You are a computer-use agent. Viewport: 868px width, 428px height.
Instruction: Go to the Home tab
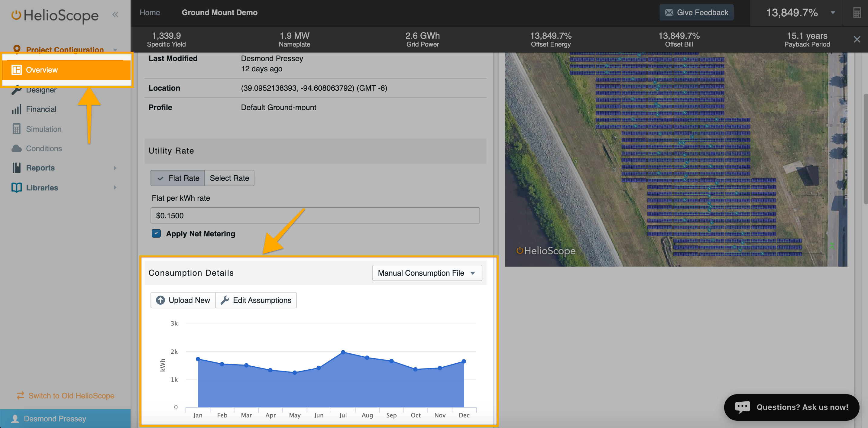pos(150,12)
